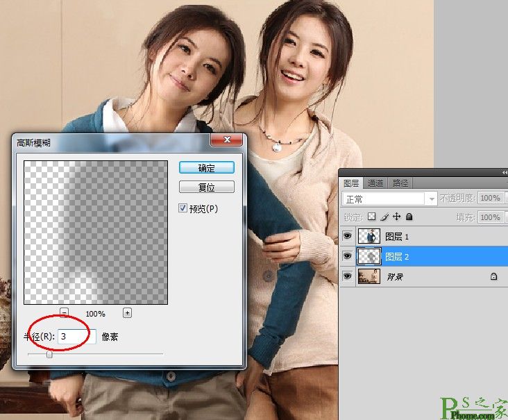
Task: Switch to the 通道 channels tab
Action: point(375,183)
